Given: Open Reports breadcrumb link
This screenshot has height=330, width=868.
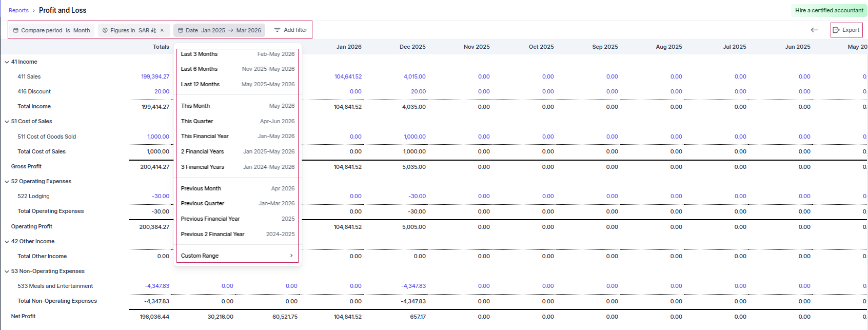Looking at the screenshot, I should tap(18, 10).
